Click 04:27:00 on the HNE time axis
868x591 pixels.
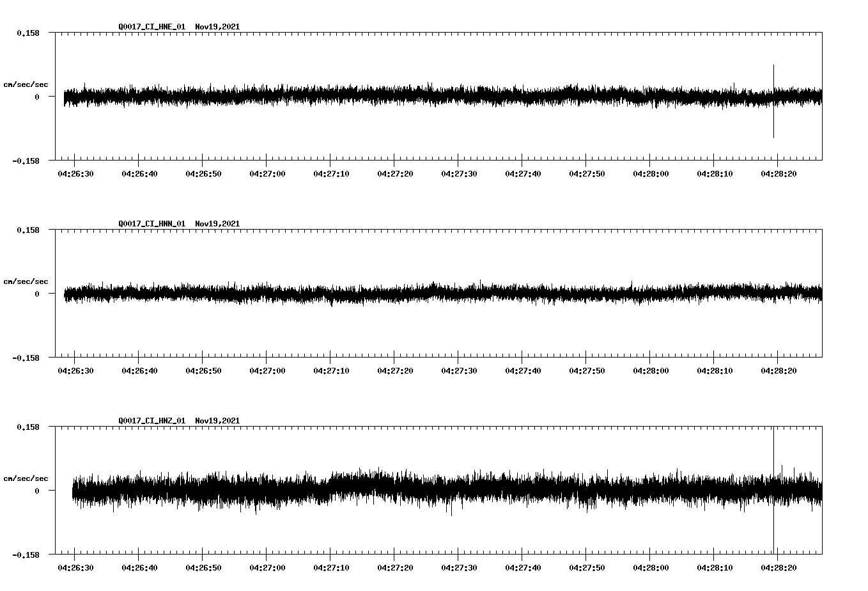267,173
